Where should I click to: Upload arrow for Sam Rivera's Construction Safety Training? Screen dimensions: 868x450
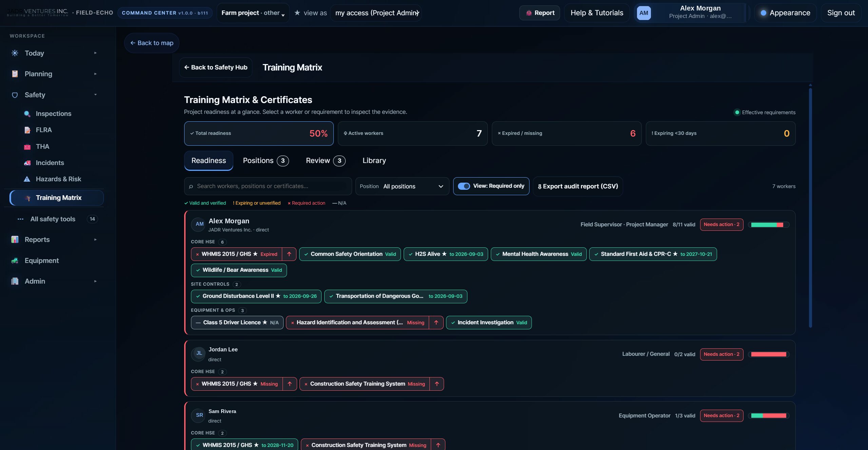438,445
